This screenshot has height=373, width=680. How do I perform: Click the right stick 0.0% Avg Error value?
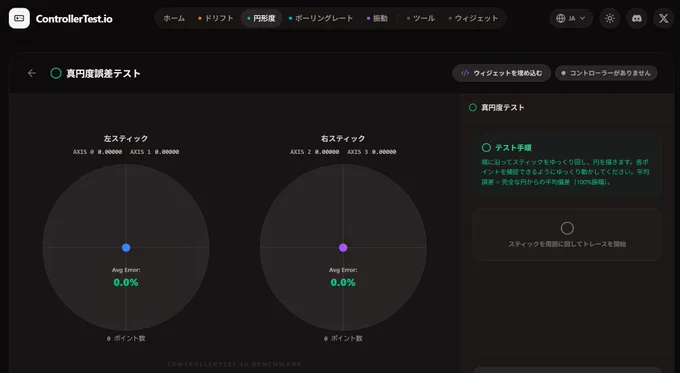[x=343, y=282]
